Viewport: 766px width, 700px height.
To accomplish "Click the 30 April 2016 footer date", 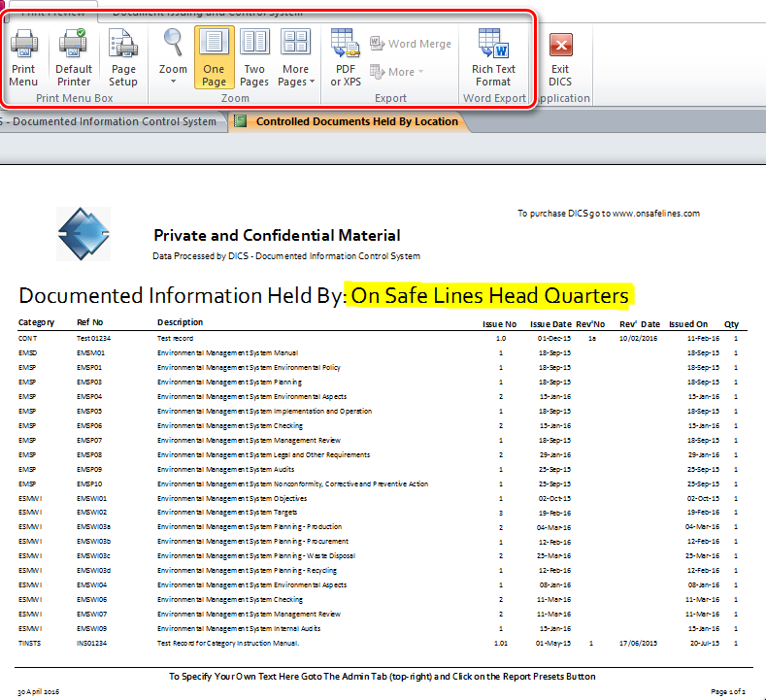I will pyautogui.click(x=38, y=691).
